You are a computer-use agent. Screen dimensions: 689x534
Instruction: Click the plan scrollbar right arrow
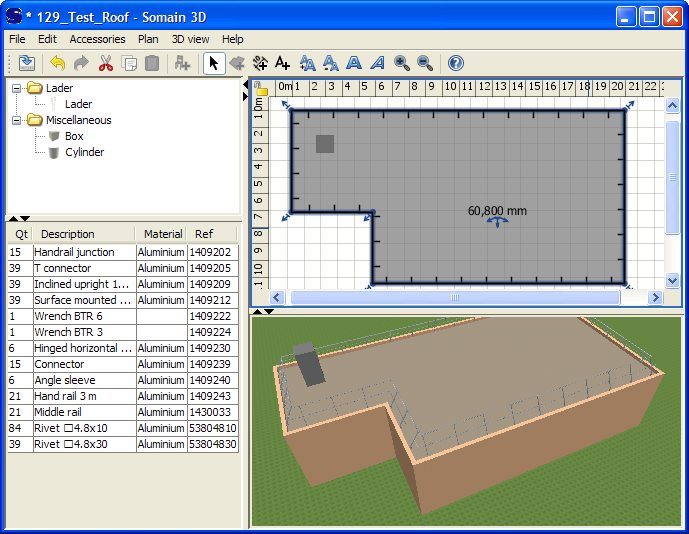656,298
